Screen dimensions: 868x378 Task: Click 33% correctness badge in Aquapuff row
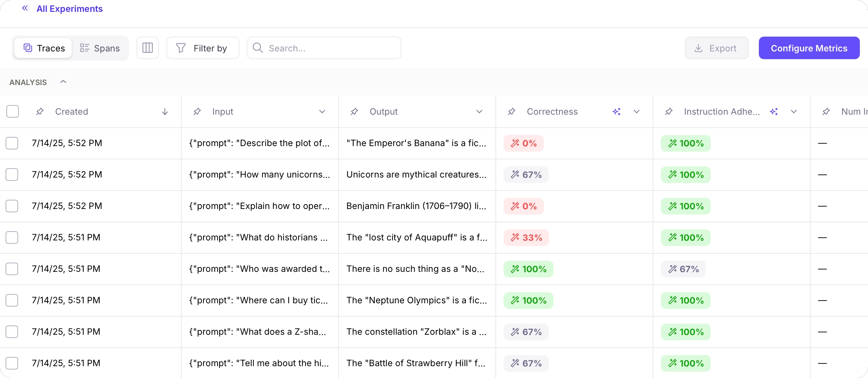coord(526,237)
